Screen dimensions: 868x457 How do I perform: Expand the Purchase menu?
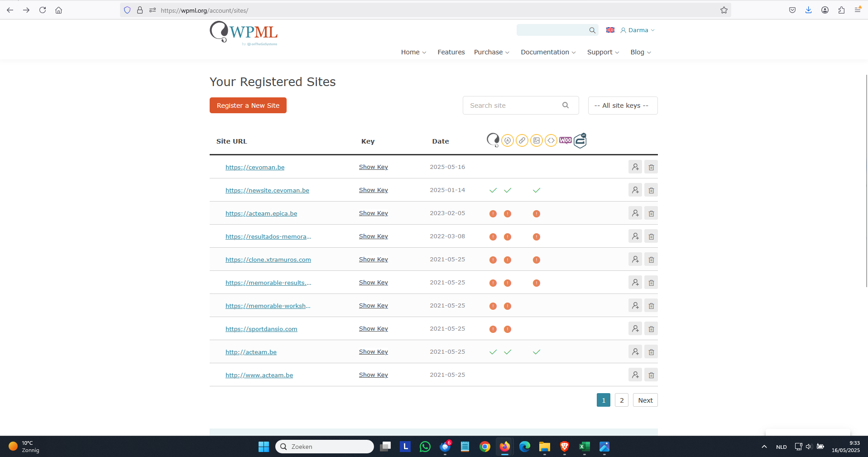point(492,52)
